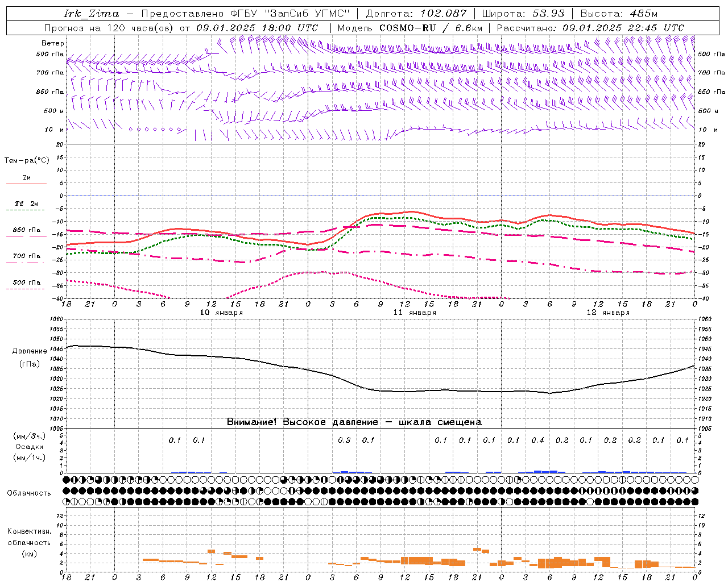Click the Irk_Zima station title
Image resolution: width=728 pixels, height=582 pixels.
click(92, 14)
